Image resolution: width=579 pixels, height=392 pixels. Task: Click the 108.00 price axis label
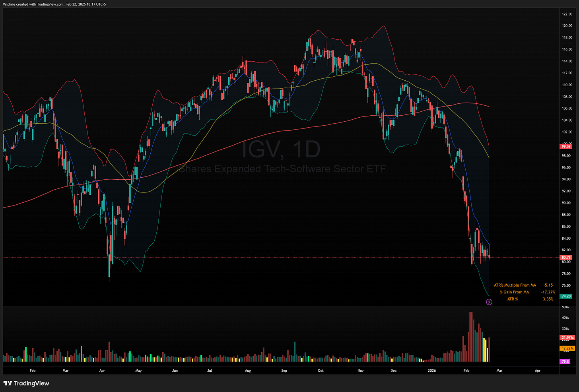tap(567, 97)
